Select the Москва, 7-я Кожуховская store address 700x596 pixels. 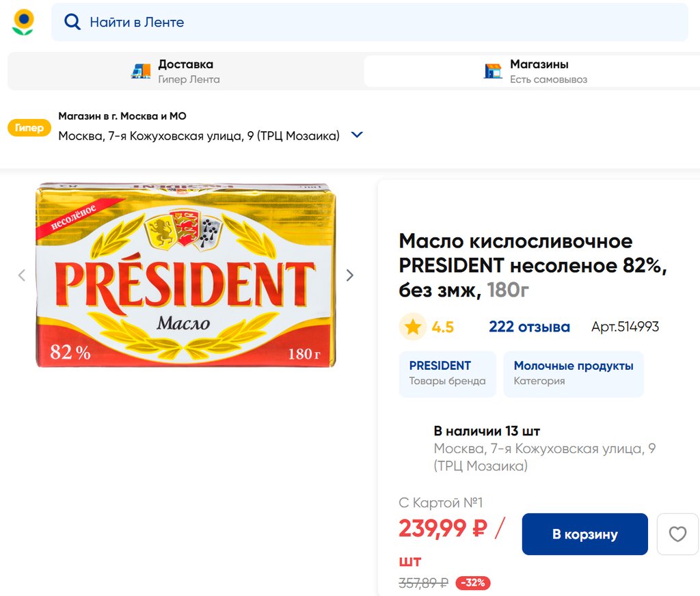[x=199, y=135]
